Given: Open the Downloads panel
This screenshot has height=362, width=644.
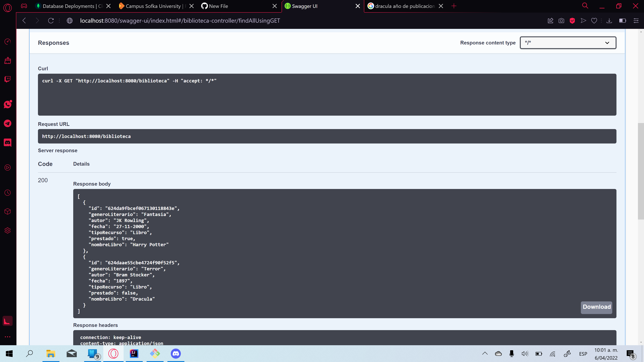Looking at the screenshot, I should click(x=609, y=21).
